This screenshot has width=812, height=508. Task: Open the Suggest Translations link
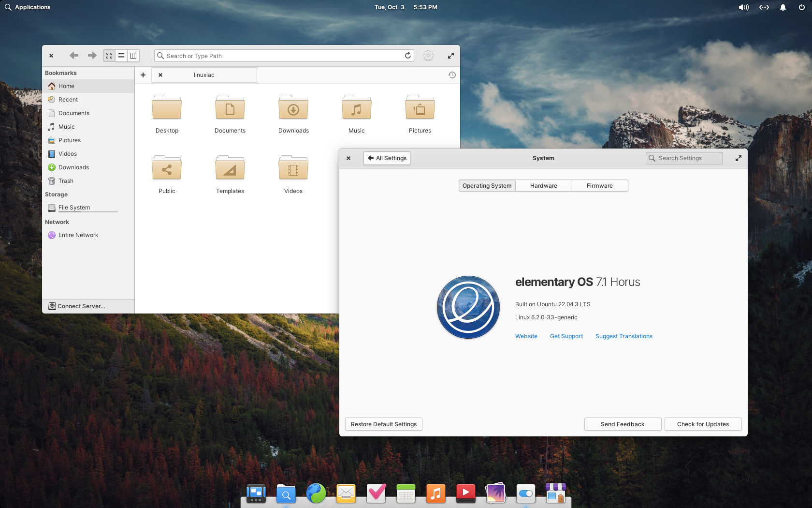pyautogui.click(x=624, y=336)
